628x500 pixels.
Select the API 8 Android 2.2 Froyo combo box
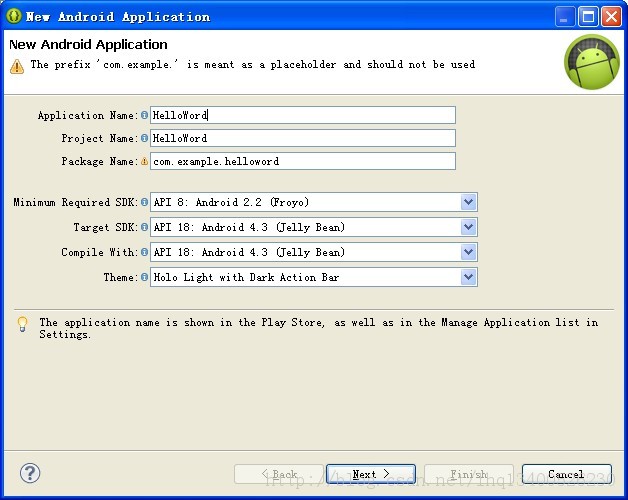pyautogui.click(x=314, y=202)
